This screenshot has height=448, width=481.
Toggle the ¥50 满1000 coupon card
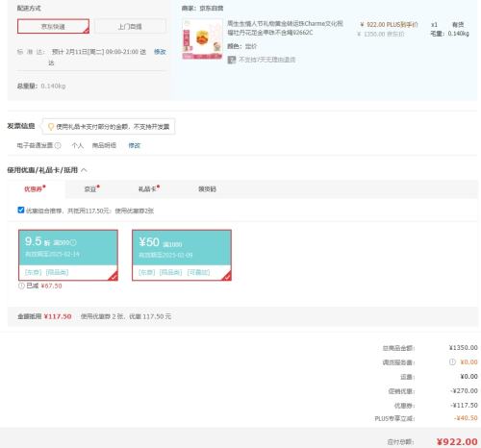tap(182, 255)
